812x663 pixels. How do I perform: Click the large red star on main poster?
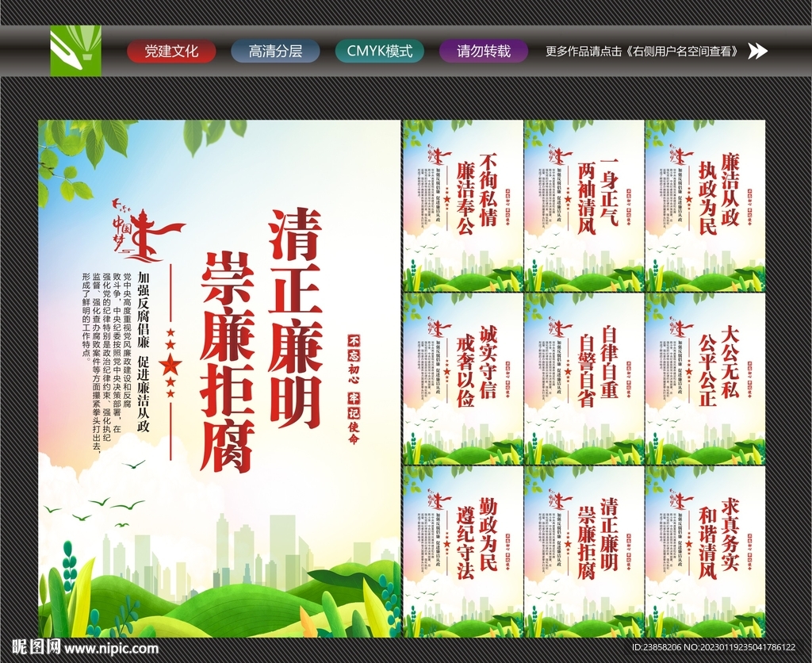tap(170, 364)
